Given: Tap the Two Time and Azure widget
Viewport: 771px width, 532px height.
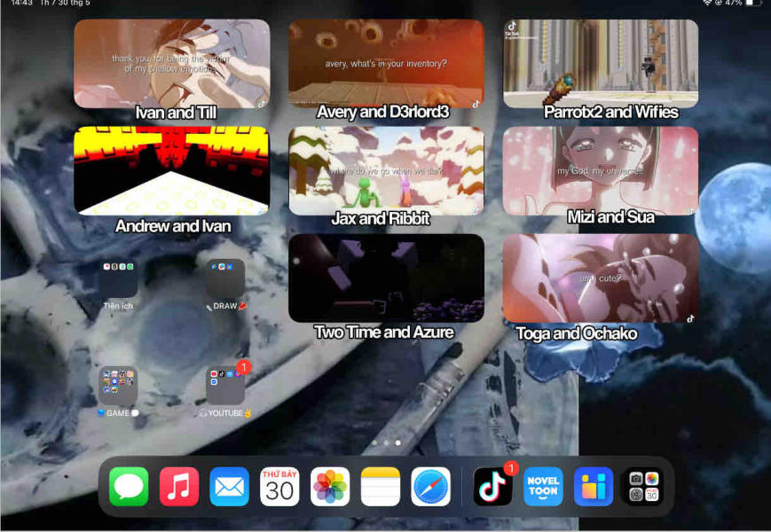Looking at the screenshot, I should pyautogui.click(x=386, y=278).
